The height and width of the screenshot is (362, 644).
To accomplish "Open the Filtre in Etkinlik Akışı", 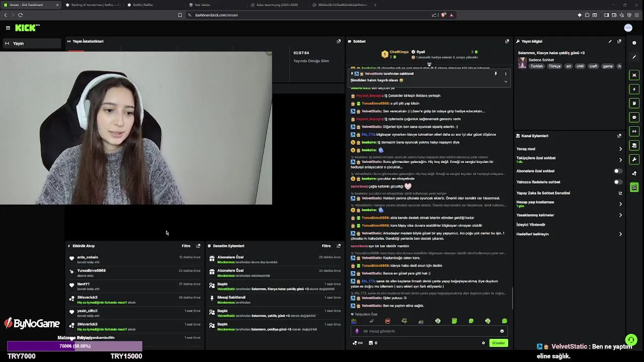I will [x=186, y=246].
